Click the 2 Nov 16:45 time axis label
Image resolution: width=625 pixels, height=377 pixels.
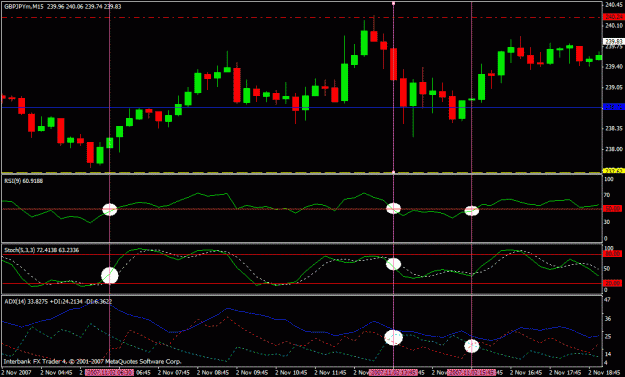point(527,373)
